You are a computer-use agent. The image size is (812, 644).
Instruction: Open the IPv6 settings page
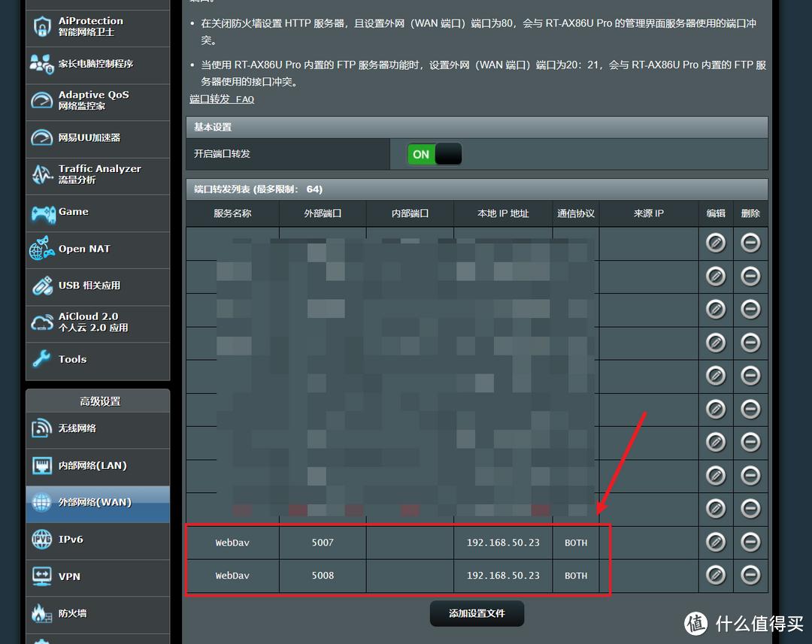point(98,540)
